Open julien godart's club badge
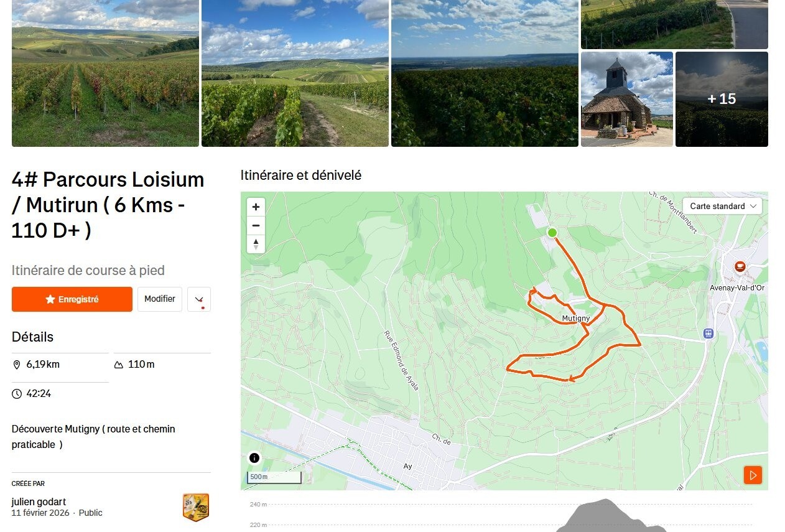The width and height of the screenshot is (785, 532). (x=195, y=507)
